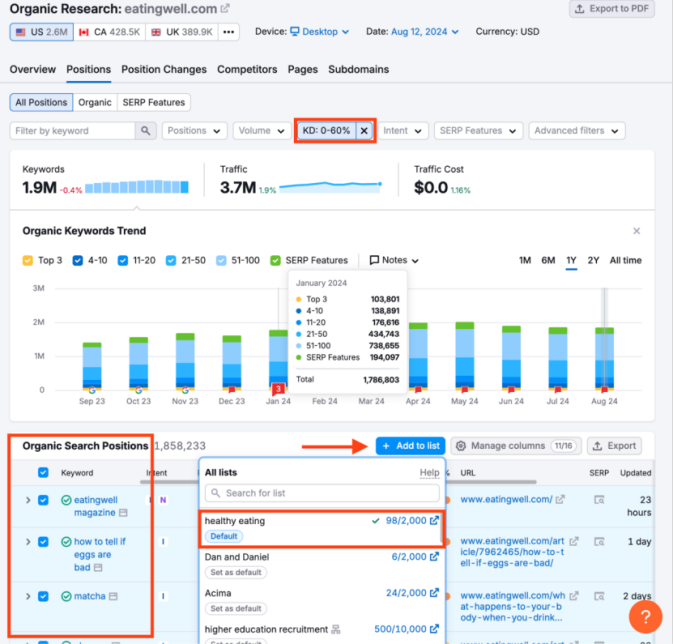
Task: Open external link icon next to eatingwell.com title
Action: (x=225, y=9)
